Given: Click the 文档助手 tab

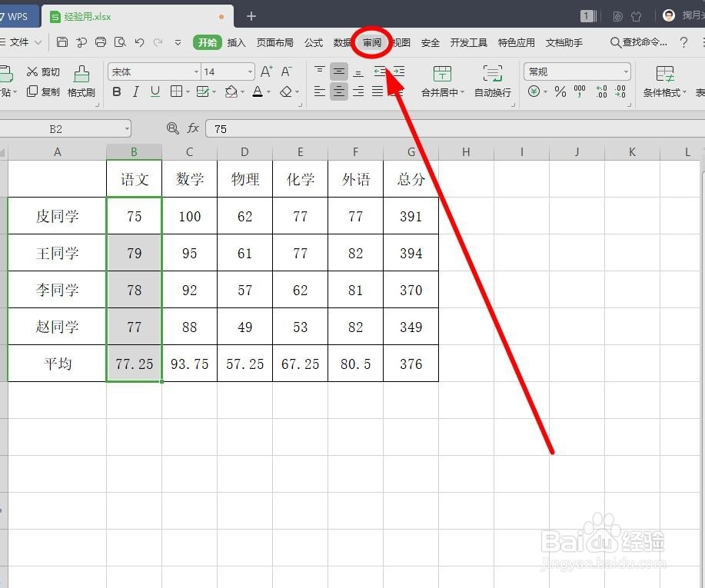Looking at the screenshot, I should click(x=564, y=43).
